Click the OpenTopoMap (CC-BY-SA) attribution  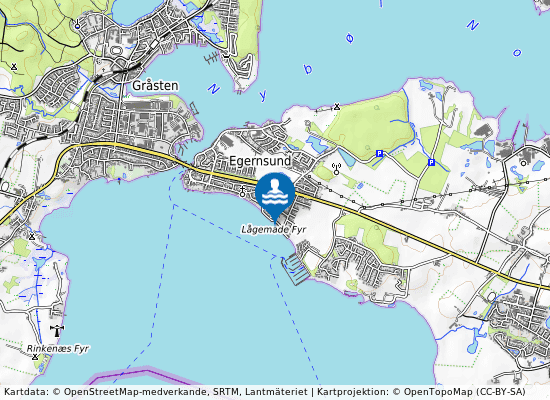464,392
